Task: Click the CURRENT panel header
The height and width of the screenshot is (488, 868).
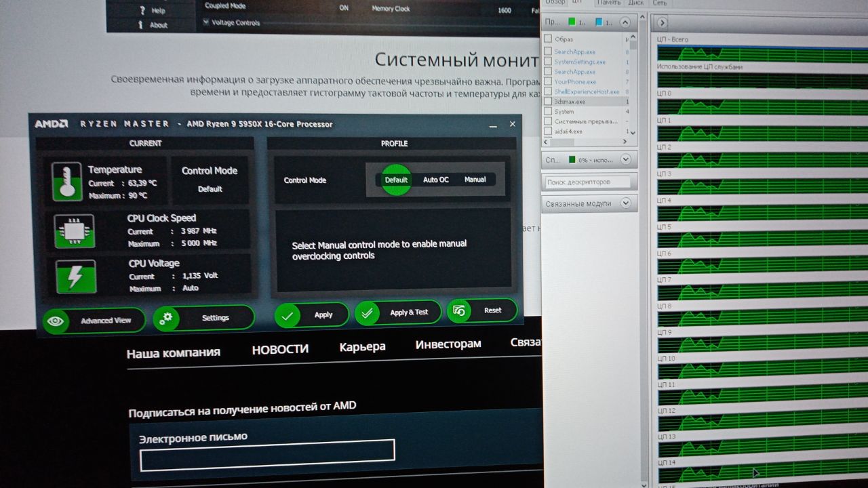Action: [x=145, y=144]
